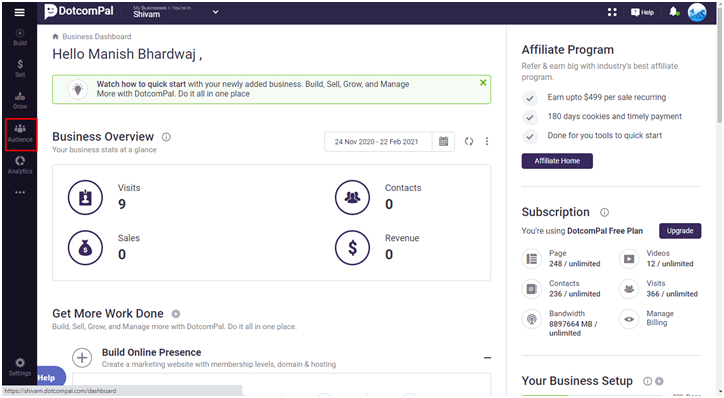Click the Affiliate Home button
The height and width of the screenshot is (398, 724).
click(x=557, y=161)
